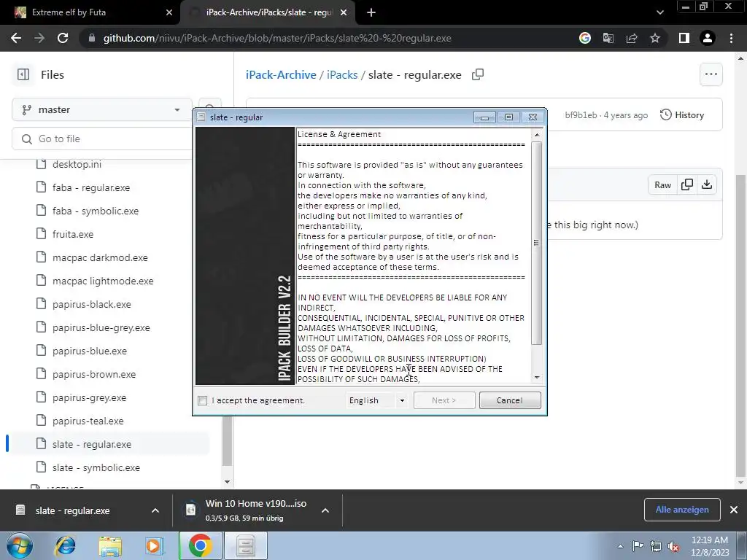Click the Raw button
Screen dimensions: 747x560
coord(662,184)
